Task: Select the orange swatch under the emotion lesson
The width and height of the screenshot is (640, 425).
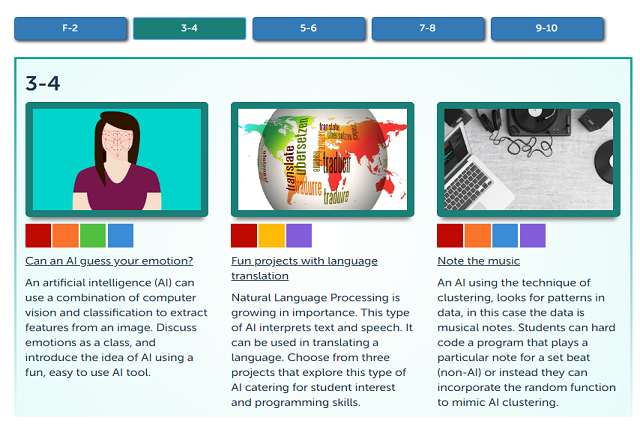Action: click(65, 236)
